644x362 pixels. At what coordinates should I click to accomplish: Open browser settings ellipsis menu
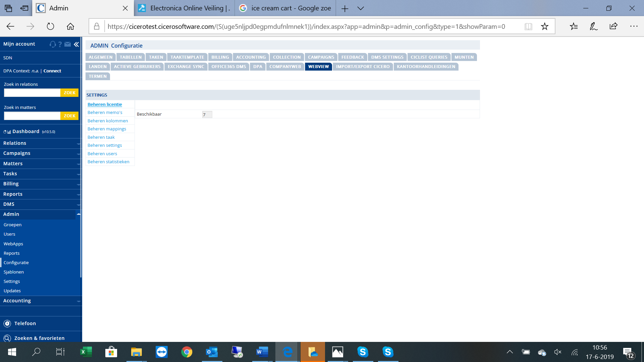point(634,26)
